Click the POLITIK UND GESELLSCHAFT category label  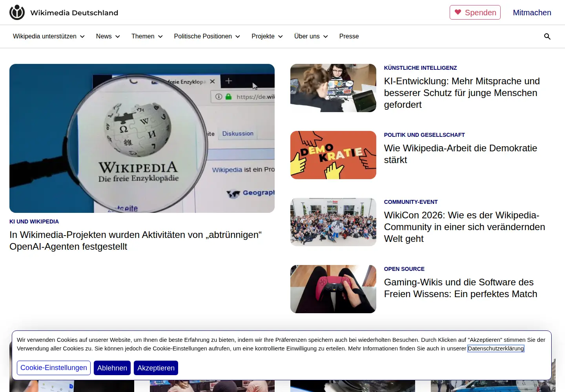[x=425, y=135]
